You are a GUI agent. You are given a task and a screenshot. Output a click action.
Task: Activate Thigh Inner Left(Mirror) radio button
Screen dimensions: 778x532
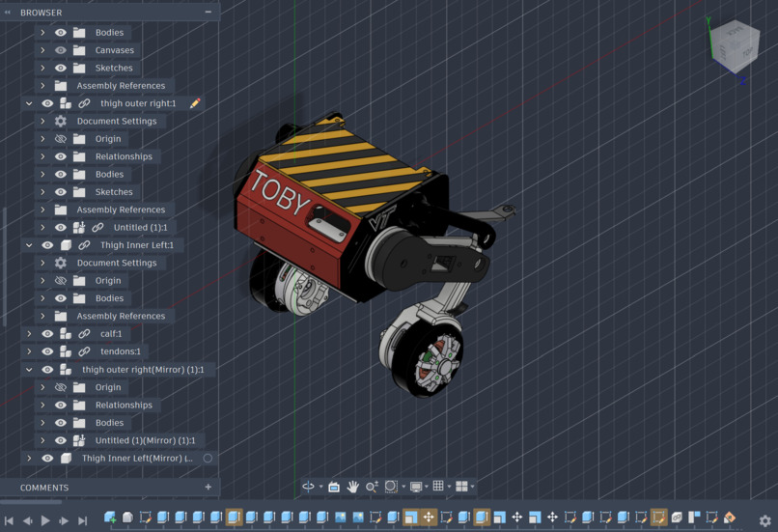pos(208,458)
